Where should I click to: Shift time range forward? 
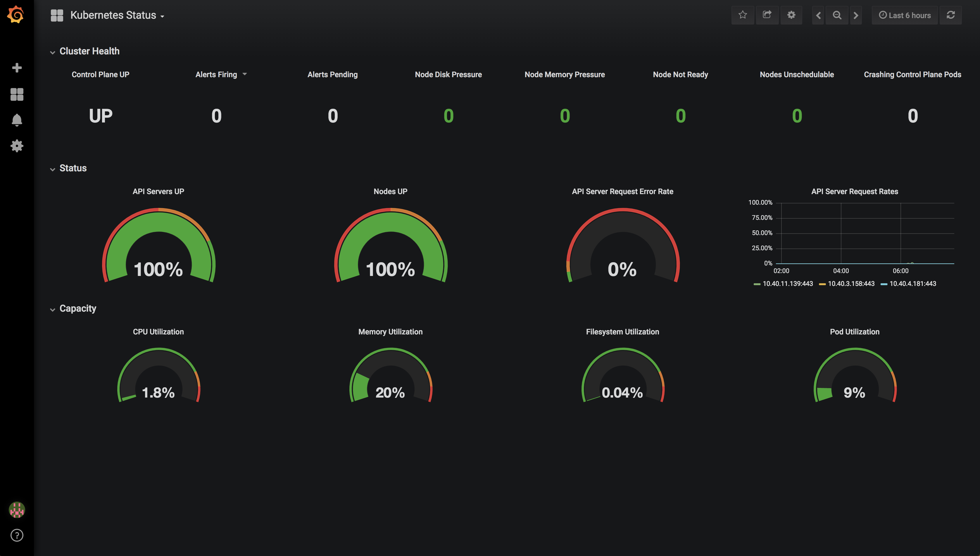coord(855,15)
